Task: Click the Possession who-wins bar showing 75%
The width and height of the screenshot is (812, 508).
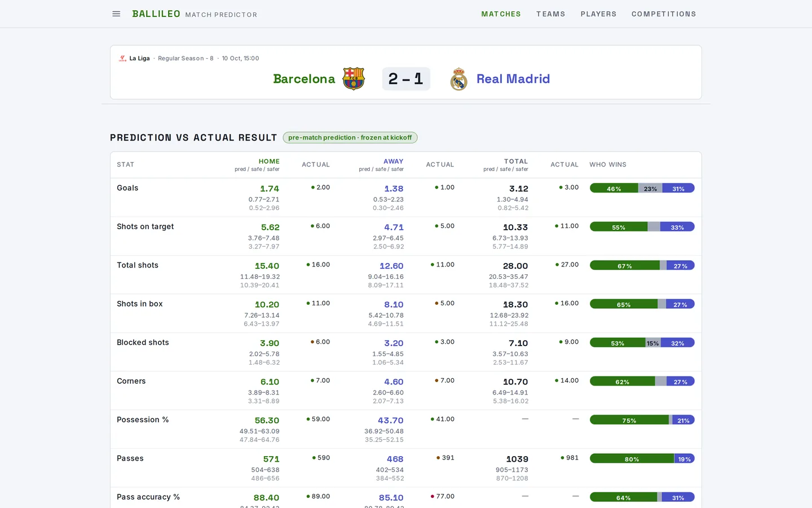Action: click(x=642, y=421)
